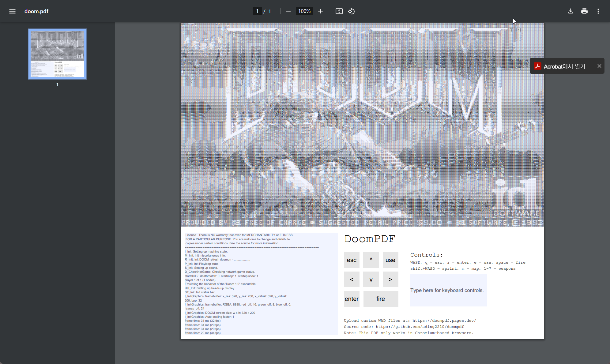Click the up arrow movement control

click(371, 260)
